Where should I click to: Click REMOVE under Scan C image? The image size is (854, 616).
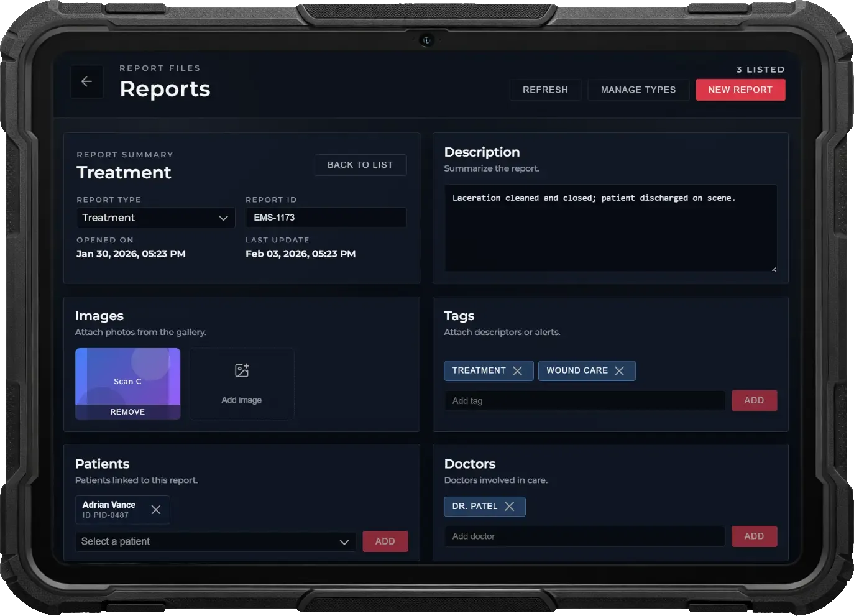click(x=127, y=412)
